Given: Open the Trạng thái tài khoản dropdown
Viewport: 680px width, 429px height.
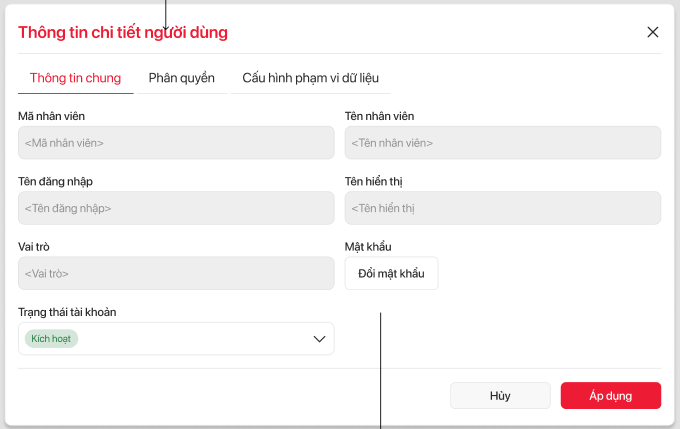Looking at the screenshot, I should click(176, 339).
